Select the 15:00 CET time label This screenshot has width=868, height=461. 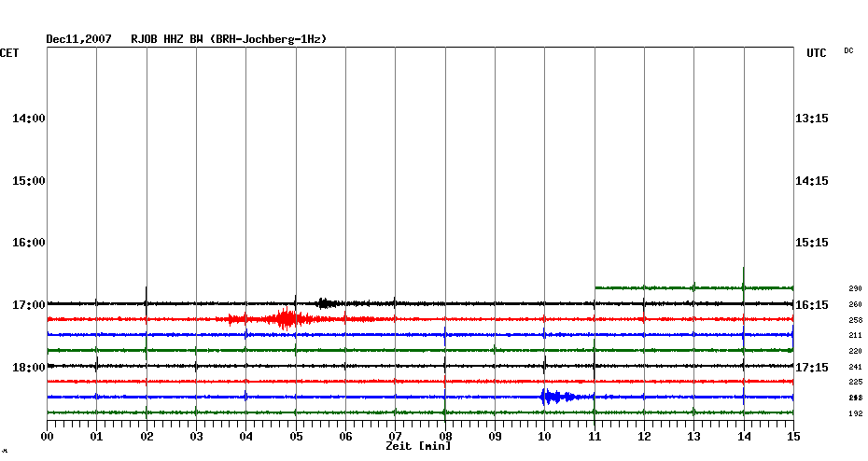click(x=29, y=181)
